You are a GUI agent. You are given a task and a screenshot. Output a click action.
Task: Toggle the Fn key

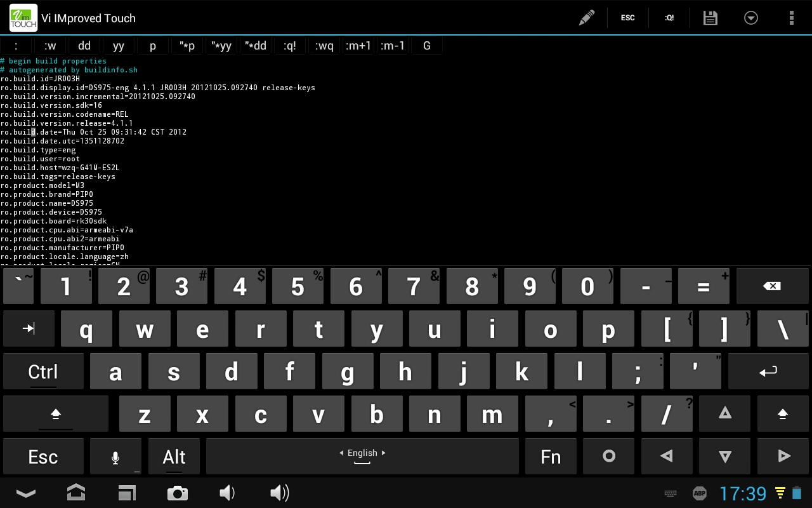(x=551, y=457)
